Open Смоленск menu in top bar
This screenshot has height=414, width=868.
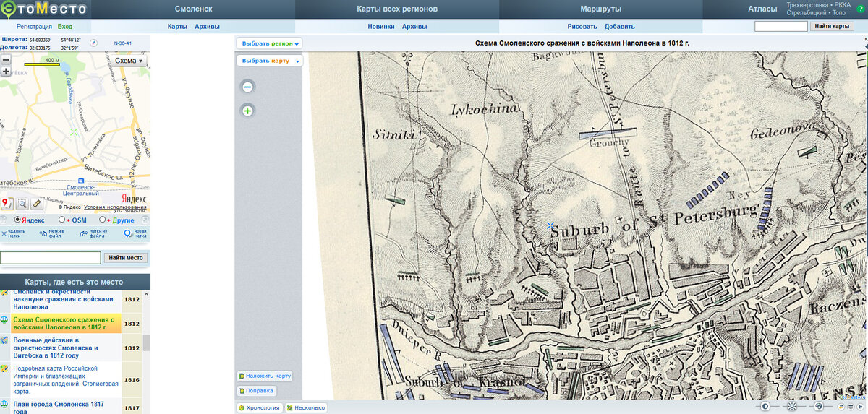click(x=193, y=9)
